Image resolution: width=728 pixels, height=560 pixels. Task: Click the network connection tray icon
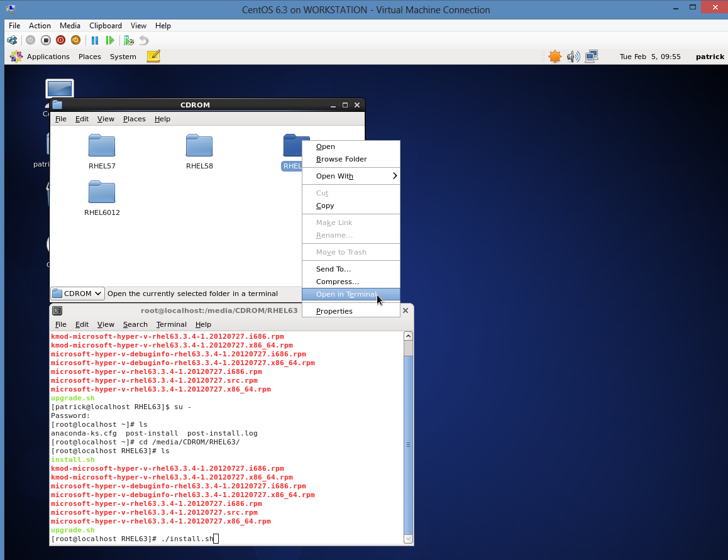tap(591, 57)
